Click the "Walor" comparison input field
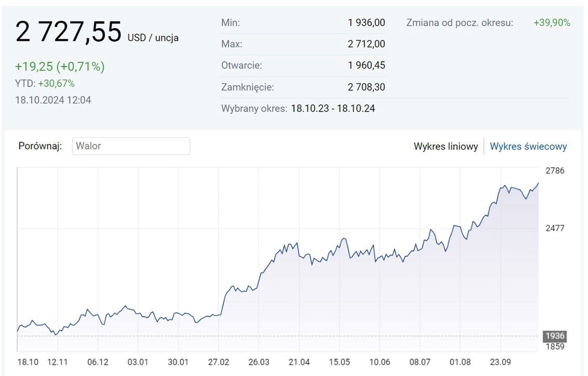This screenshot has width=588, height=376. click(131, 146)
